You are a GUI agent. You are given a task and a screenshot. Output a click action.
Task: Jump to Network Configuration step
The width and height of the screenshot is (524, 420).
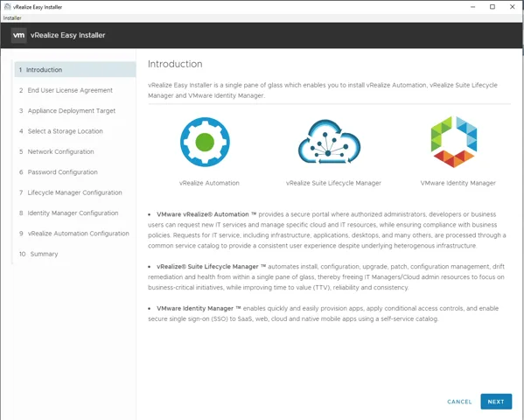(75, 151)
